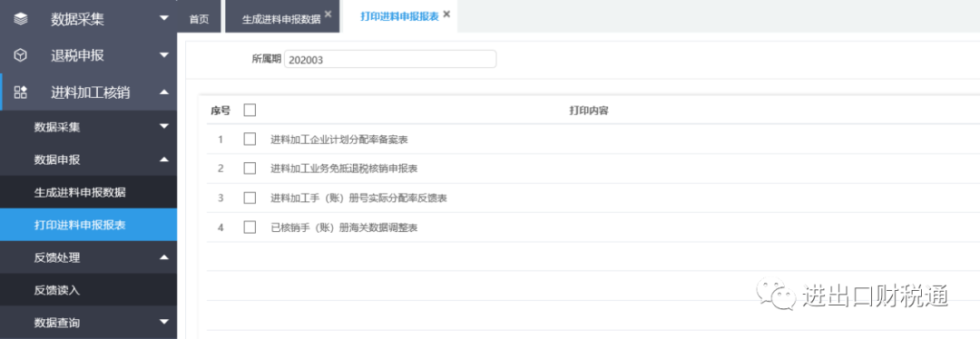Click row number 3 in 序号 column
The image size is (980, 339).
tap(220, 198)
